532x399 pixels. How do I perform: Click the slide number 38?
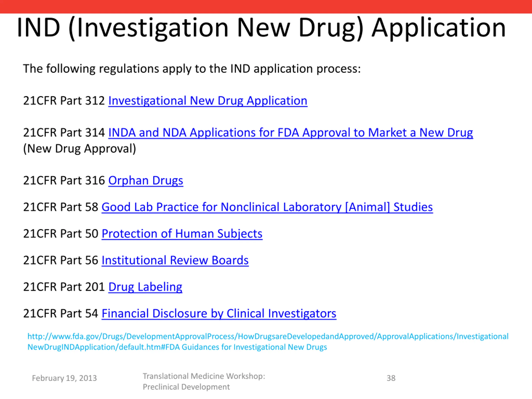(391, 378)
